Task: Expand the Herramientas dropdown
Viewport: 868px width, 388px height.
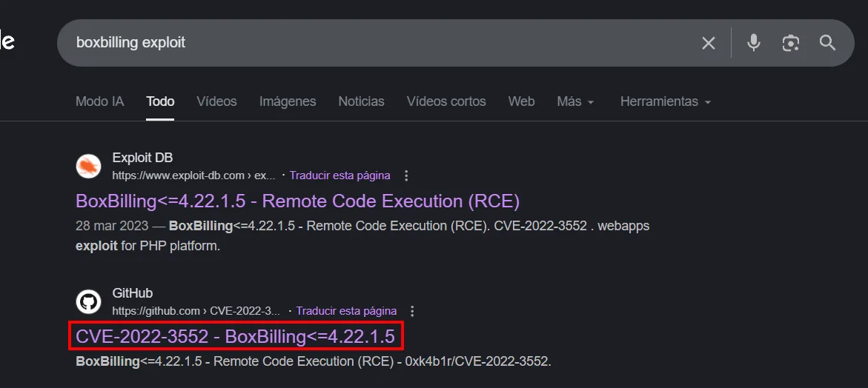Action: (x=666, y=101)
